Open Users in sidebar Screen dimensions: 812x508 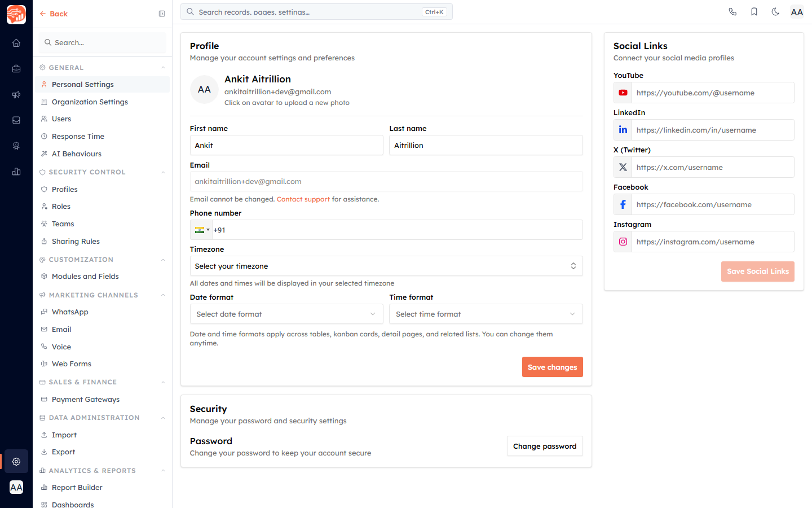coord(102,119)
